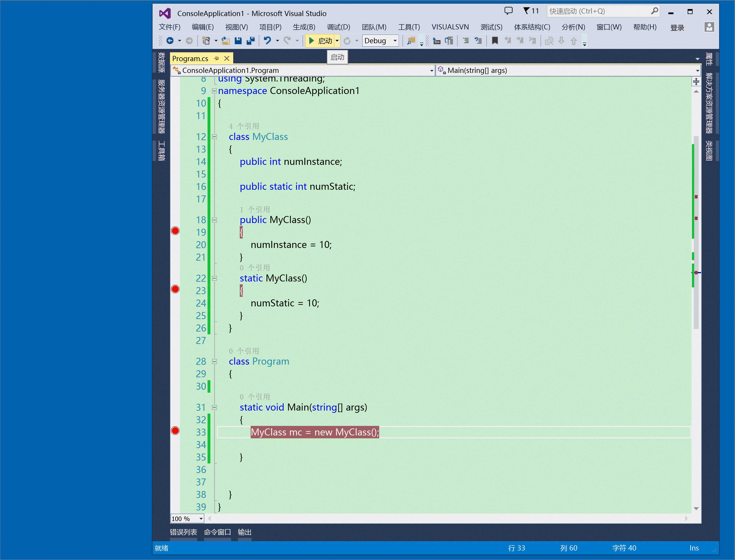The image size is (735, 560).
Task: Click the 登录 sign-in link
Action: (677, 28)
